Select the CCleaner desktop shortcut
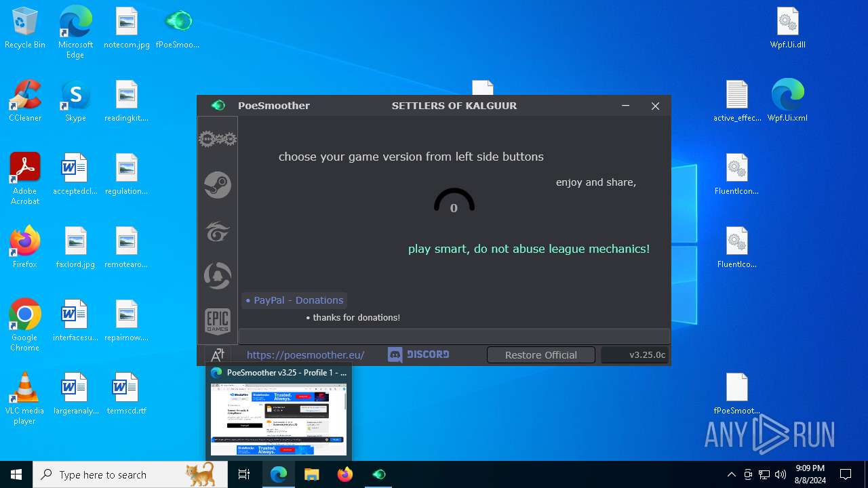868x488 pixels. [25, 102]
